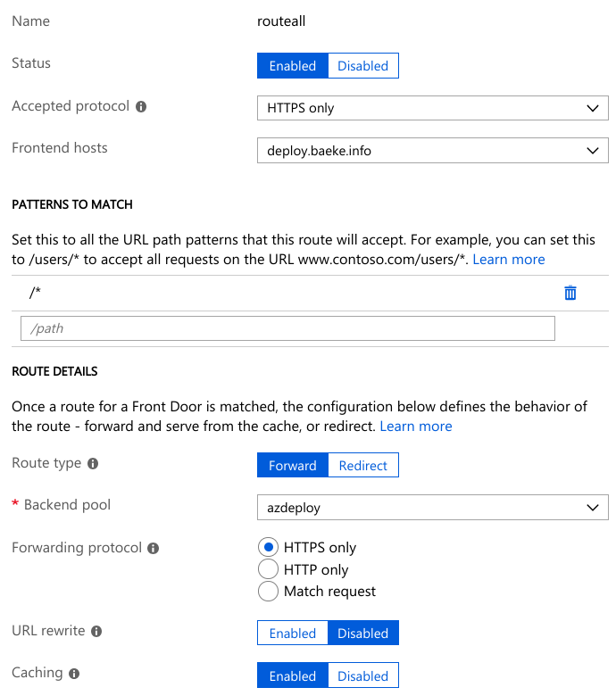Click info icon beside Forwarding protocol
Viewport: 616px width, 696px height.
pos(154,549)
